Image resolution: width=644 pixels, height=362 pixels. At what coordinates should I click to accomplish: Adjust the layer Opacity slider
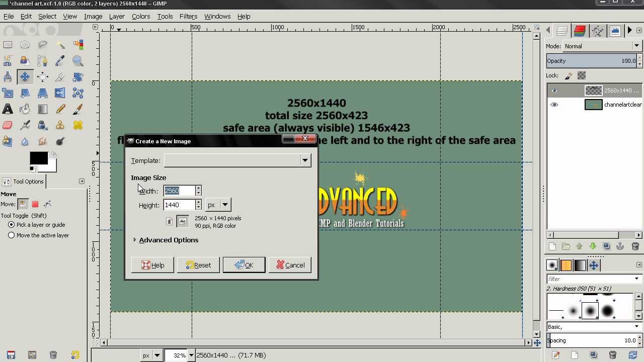[591, 61]
